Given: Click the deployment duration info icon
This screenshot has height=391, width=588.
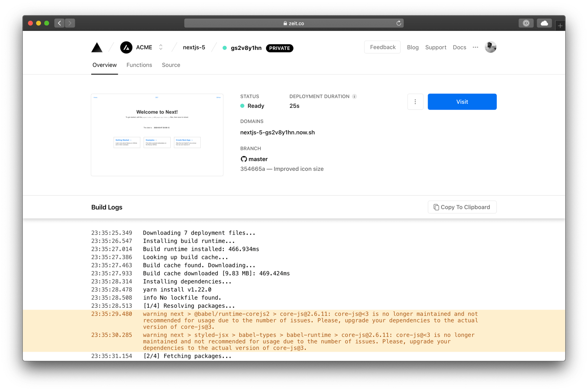Looking at the screenshot, I should point(354,96).
